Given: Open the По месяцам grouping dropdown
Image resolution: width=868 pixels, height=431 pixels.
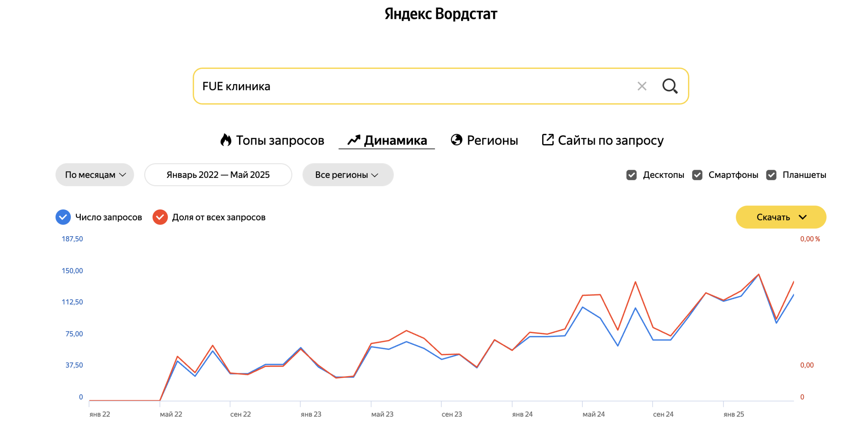Looking at the screenshot, I should coord(95,175).
